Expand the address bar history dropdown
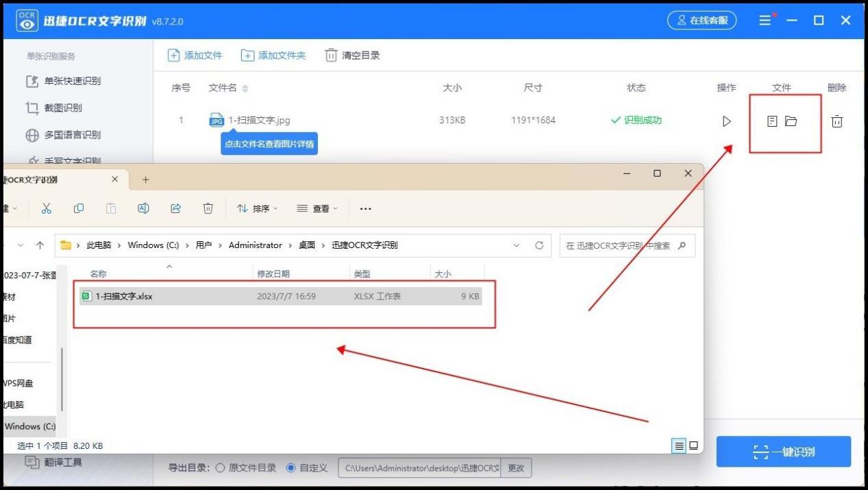The width and height of the screenshot is (868, 490). [x=516, y=245]
